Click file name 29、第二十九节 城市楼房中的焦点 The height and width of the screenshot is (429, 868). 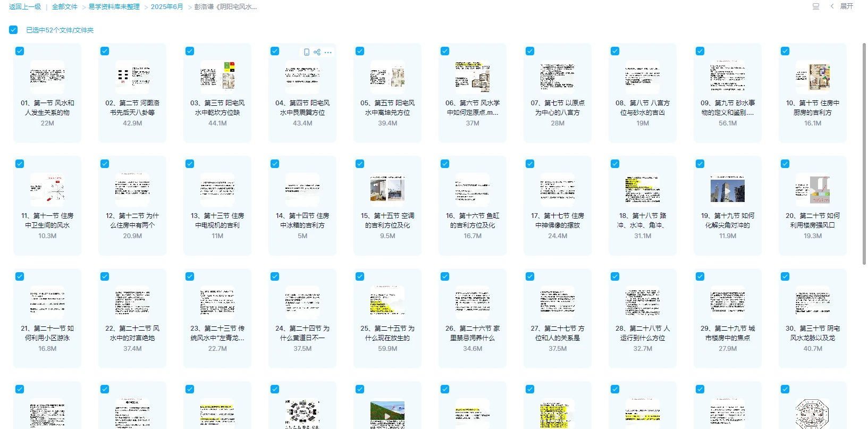(x=728, y=333)
